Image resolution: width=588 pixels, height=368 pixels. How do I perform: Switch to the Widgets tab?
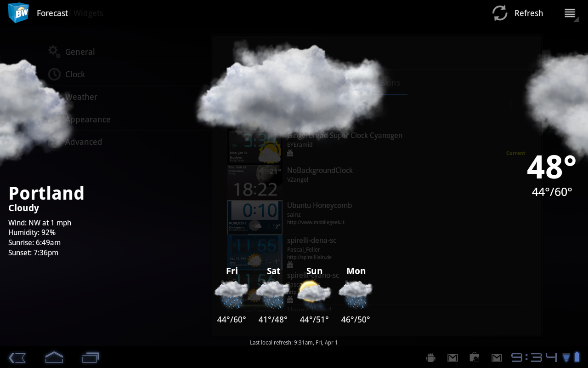coord(88,13)
